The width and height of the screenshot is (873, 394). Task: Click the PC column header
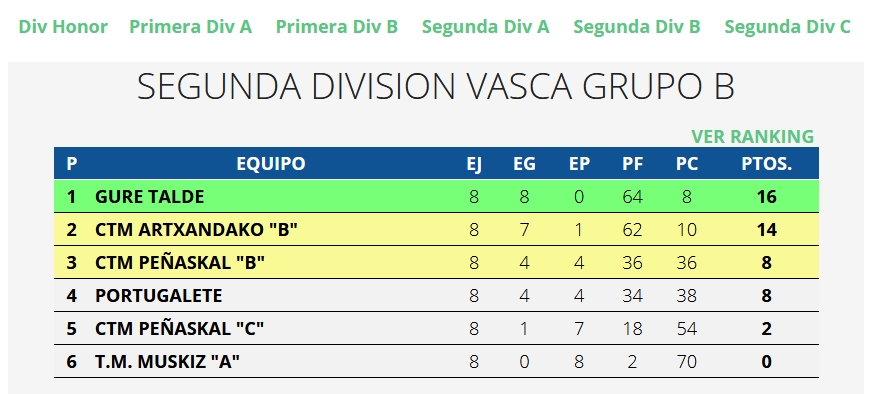(x=686, y=164)
